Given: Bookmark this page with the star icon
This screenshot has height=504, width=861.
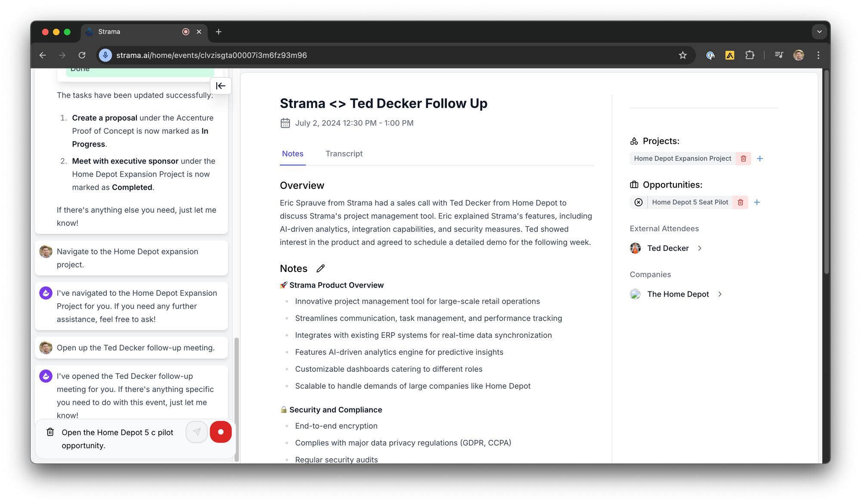Looking at the screenshot, I should (683, 55).
